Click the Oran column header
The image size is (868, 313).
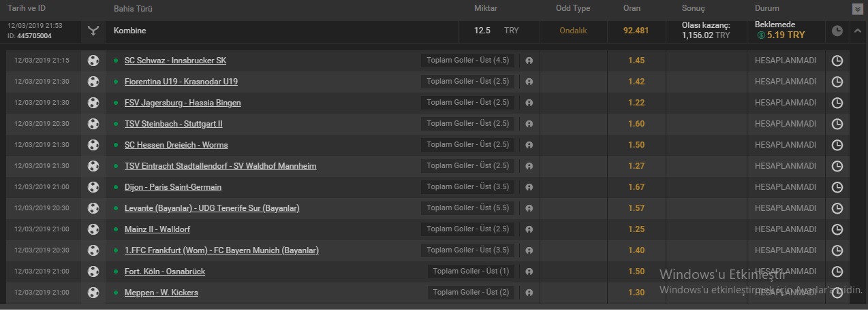(x=632, y=9)
